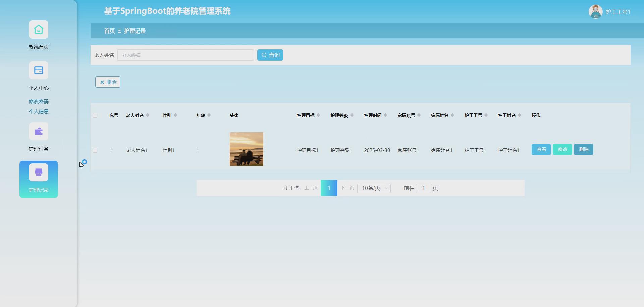This screenshot has height=307, width=644.
Task: Click the 个人中心 menu label
Action: (x=39, y=88)
